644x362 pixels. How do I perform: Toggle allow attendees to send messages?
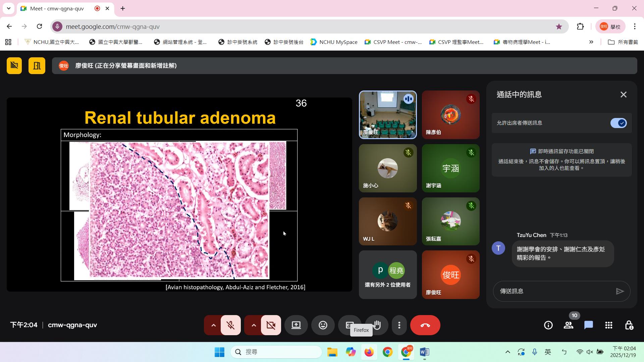618,123
